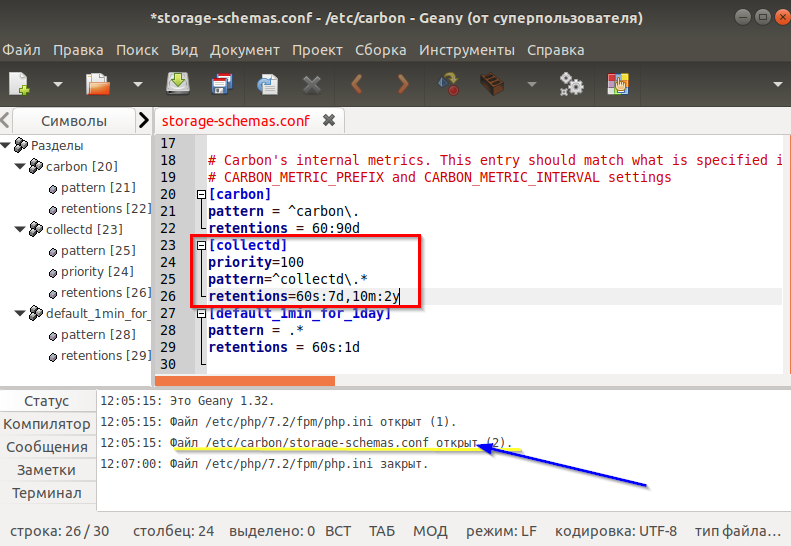Select pattern [28] symbol
Viewport: 791px width, 546px height.
click(92, 335)
